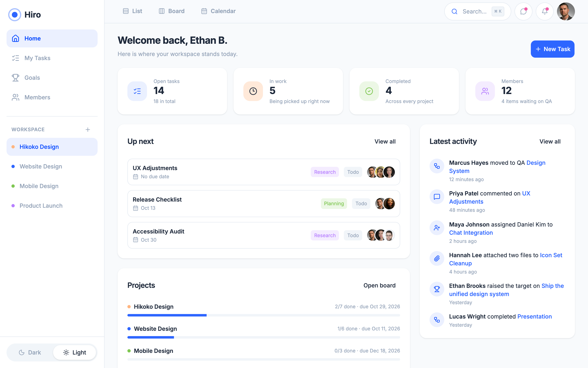
Task: Click the Ethan Brooks trophy icon
Action: (x=437, y=289)
